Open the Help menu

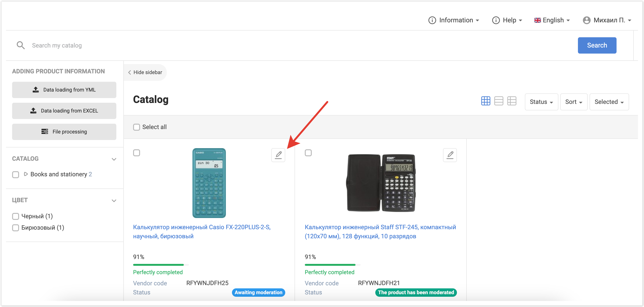(x=507, y=20)
